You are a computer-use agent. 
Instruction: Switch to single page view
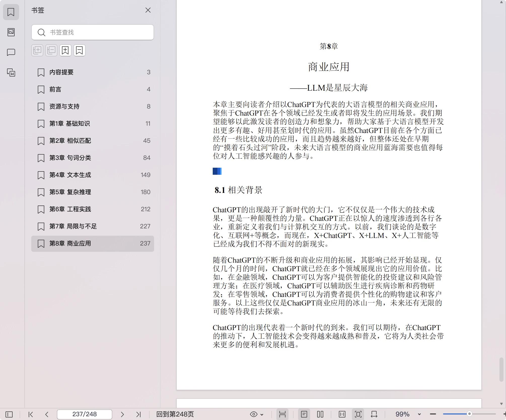point(304,414)
